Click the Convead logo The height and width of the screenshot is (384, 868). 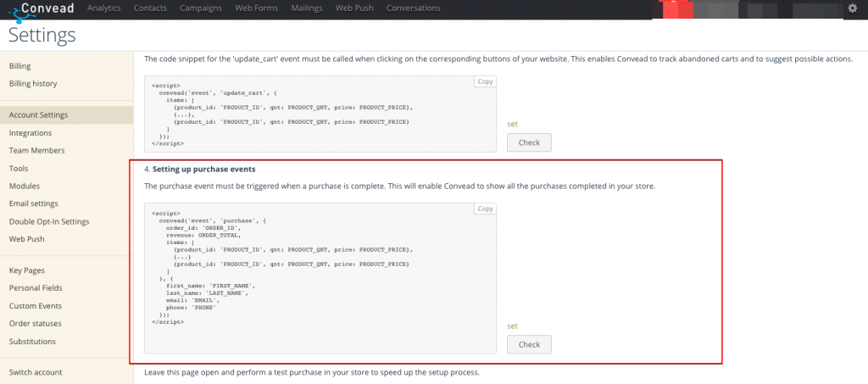click(x=41, y=9)
